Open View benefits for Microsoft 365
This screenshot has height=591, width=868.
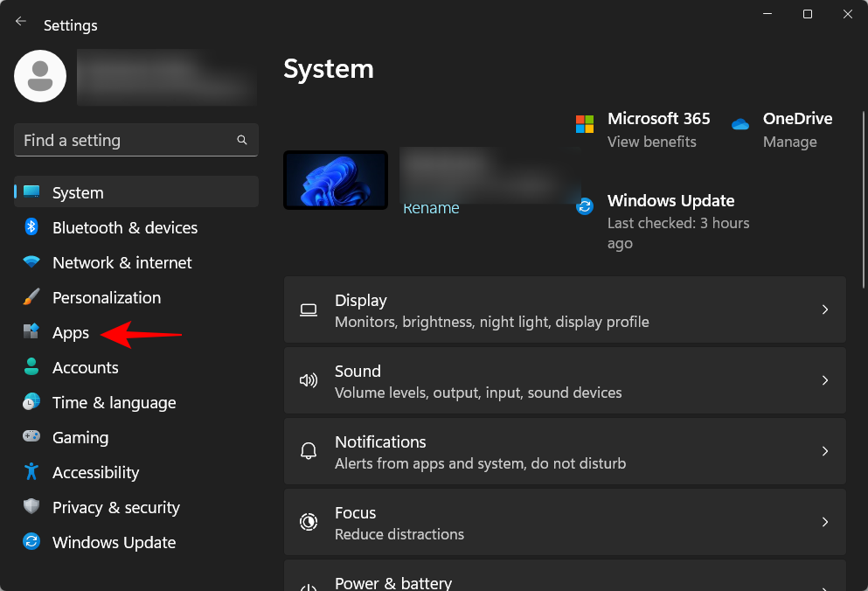coord(651,141)
